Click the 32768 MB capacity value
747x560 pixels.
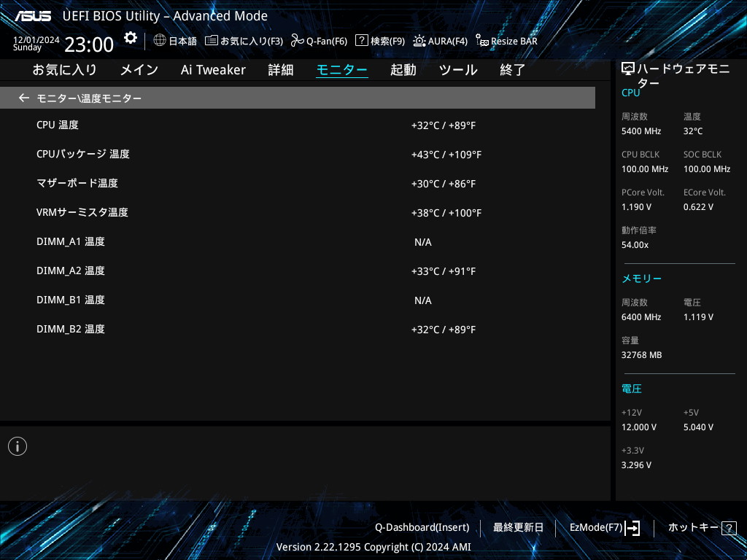tap(642, 355)
